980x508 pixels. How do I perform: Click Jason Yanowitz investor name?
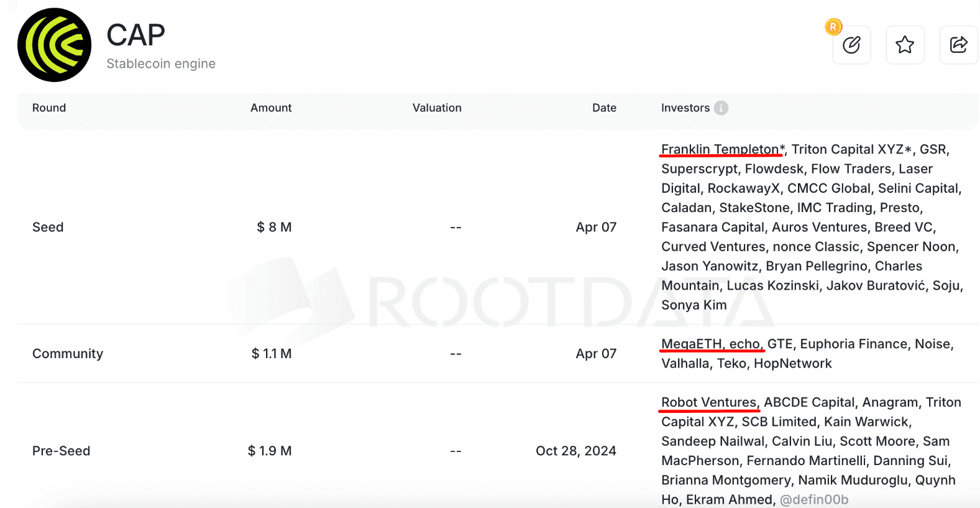click(710, 266)
